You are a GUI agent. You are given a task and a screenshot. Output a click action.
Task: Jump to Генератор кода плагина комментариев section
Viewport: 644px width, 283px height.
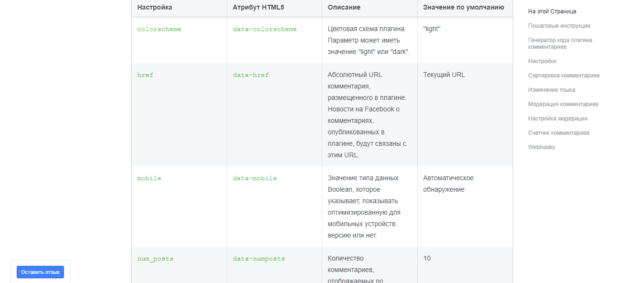click(560, 44)
